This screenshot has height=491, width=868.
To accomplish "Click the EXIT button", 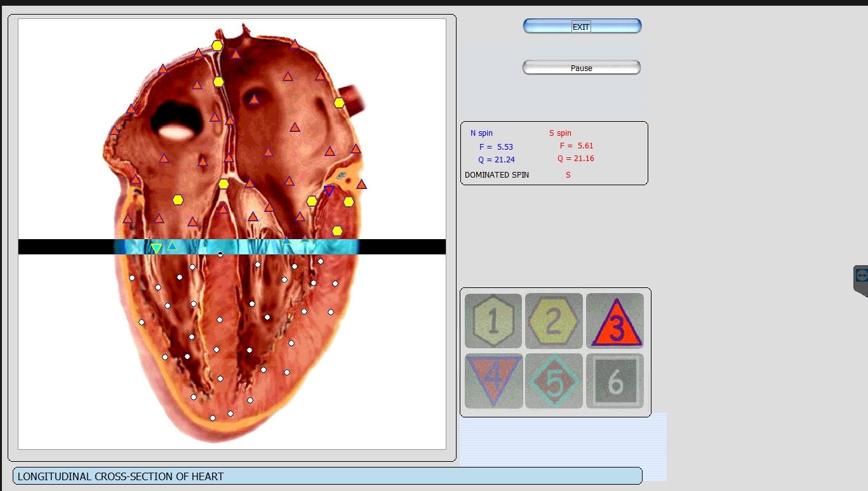I will 582,26.
